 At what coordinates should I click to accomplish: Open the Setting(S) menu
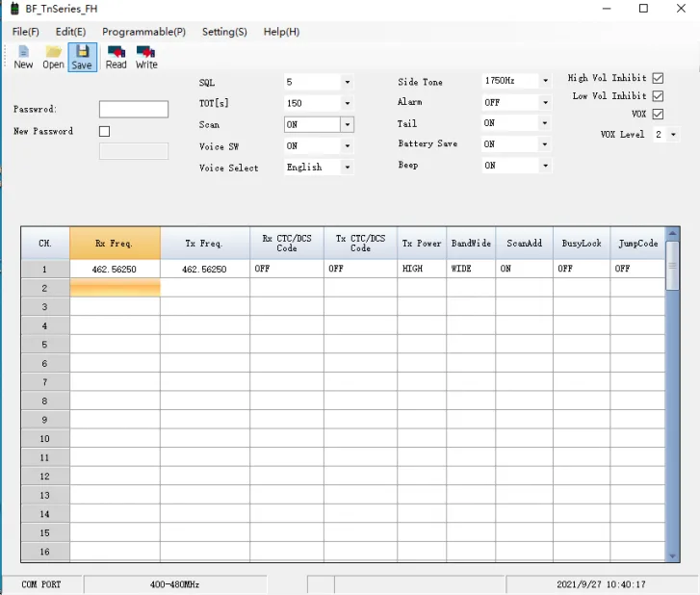click(x=224, y=32)
